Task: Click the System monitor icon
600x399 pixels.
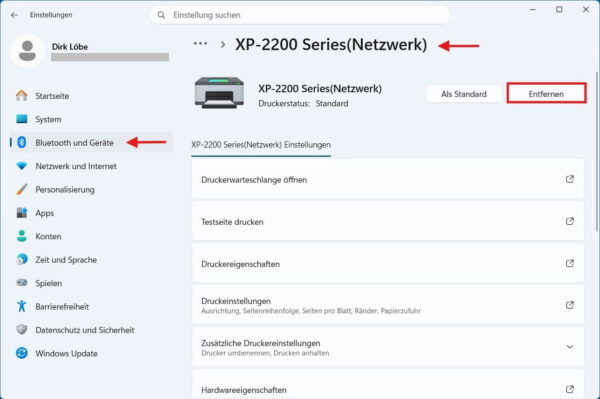Action: coord(22,119)
